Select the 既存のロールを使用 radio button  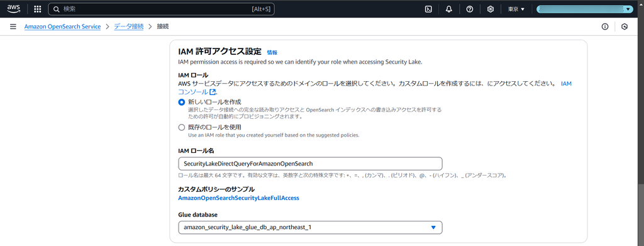coord(182,127)
